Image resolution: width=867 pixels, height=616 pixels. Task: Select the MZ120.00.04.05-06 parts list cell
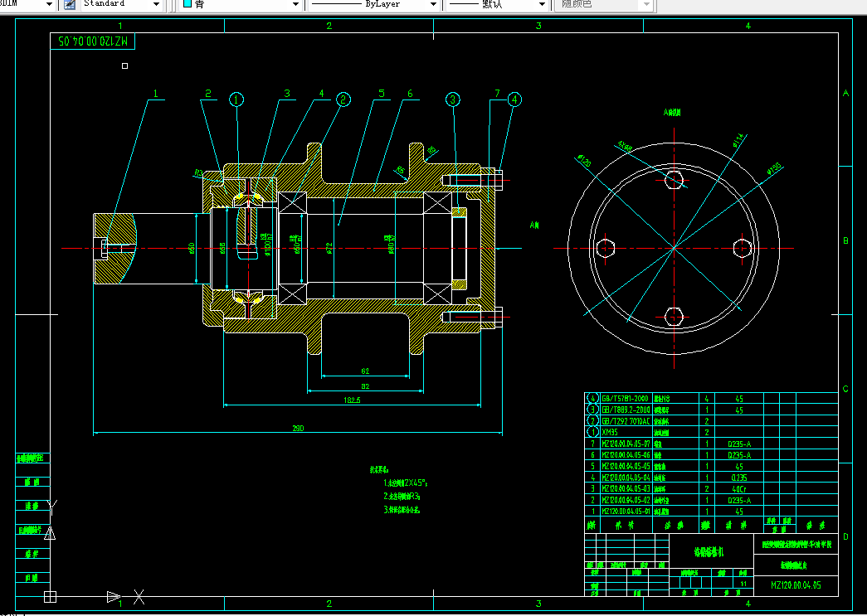pos(626,454)
